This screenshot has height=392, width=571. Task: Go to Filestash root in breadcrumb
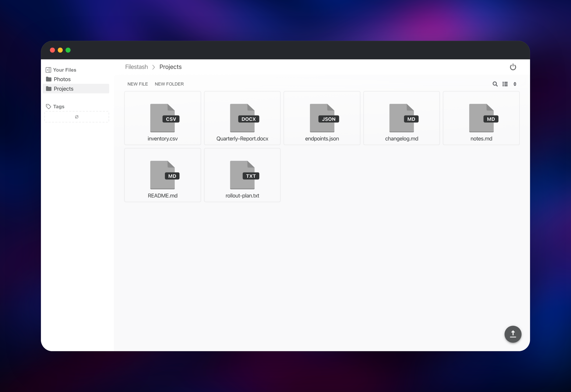coord(137,67)
